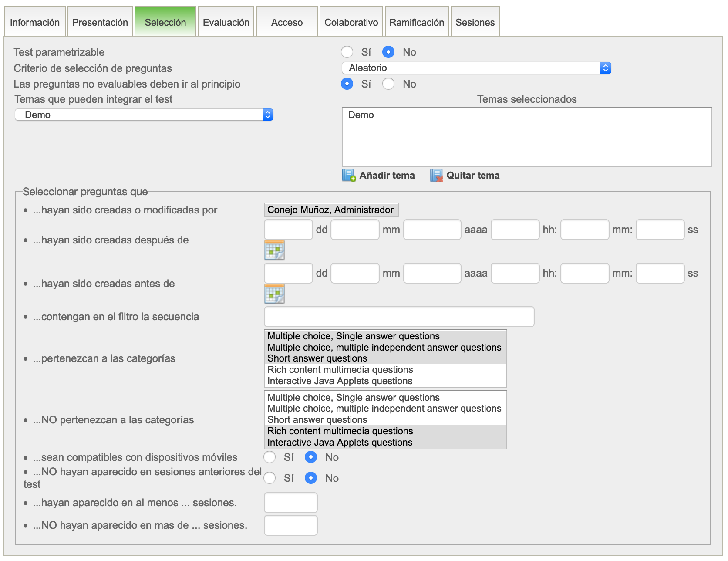
Task: Click the Quitar tema book icon
Action: [436, 175]
